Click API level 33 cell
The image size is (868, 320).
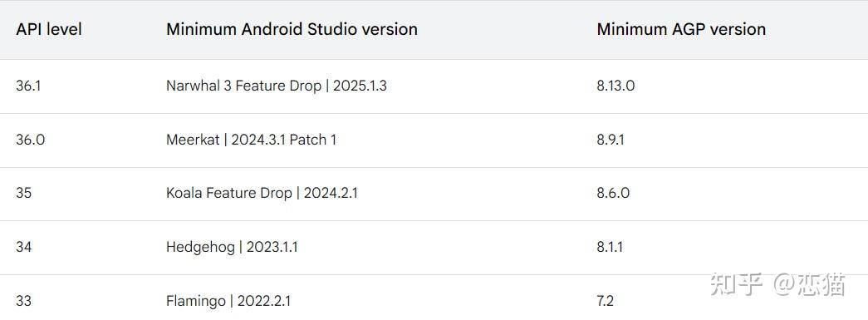tap(24, 301)
